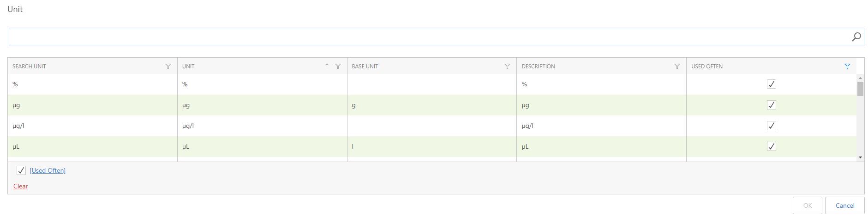Click the Clear filter link
Screen dimensions: 868x217
coord(20,186)
